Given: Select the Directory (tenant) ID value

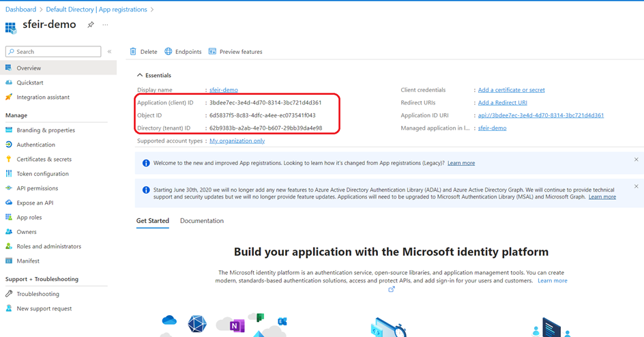Looking at the screenshot, I should tap(266, 128).
